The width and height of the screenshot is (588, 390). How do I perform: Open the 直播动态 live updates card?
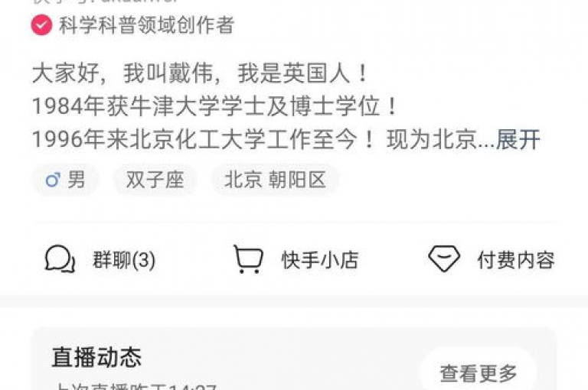pyautogui.click(x=294, y=359)
